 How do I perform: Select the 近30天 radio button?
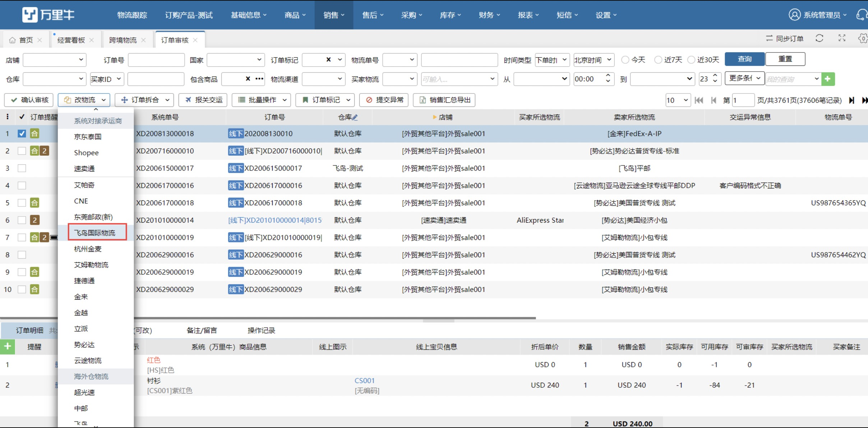tap(691, 60)
